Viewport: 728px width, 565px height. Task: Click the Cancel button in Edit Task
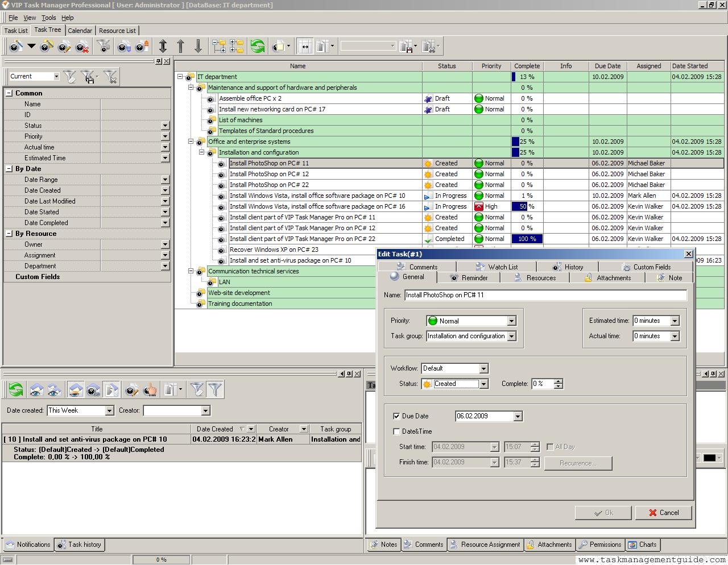[x=663, y=513]
